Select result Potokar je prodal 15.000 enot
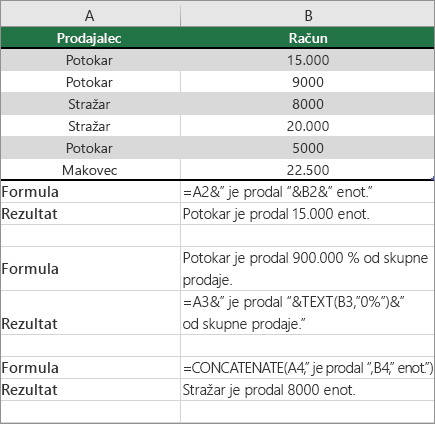Image resolution: width=435 pixels, height=424 pixels. click(x=307, y=214)
